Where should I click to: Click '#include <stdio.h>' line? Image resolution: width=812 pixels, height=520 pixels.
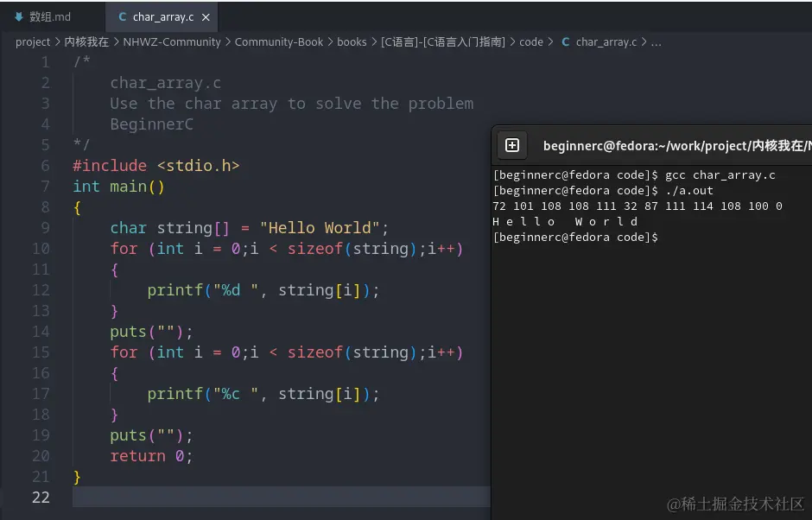(x=155, y=166)
